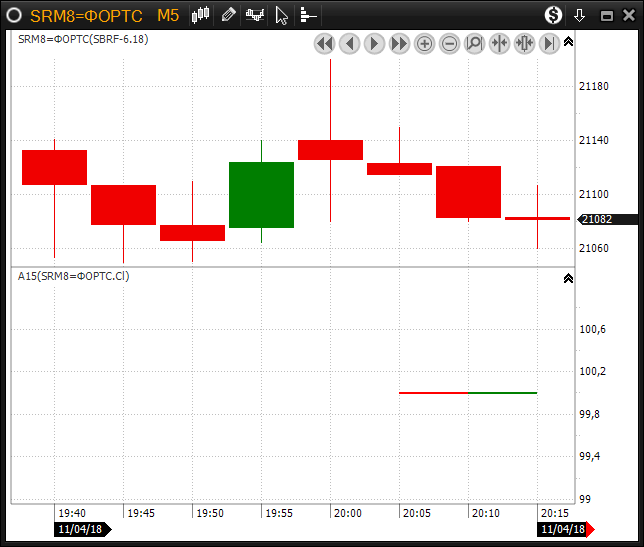This screenshot has width=644, height=547.
Task: Collapse the SRM8 price panel chevron
Action: point(568,42)
